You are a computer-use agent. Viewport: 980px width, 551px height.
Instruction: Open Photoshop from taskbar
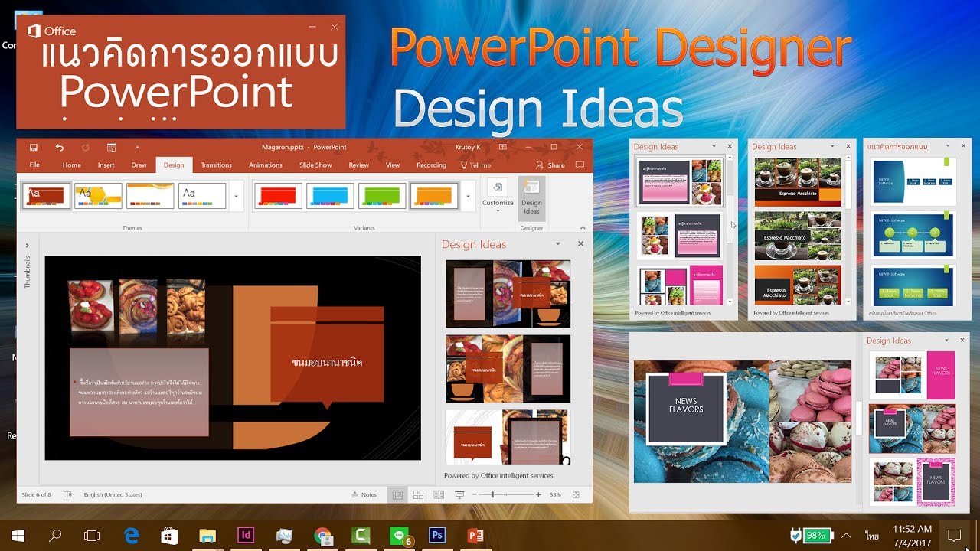pos(437,536)
